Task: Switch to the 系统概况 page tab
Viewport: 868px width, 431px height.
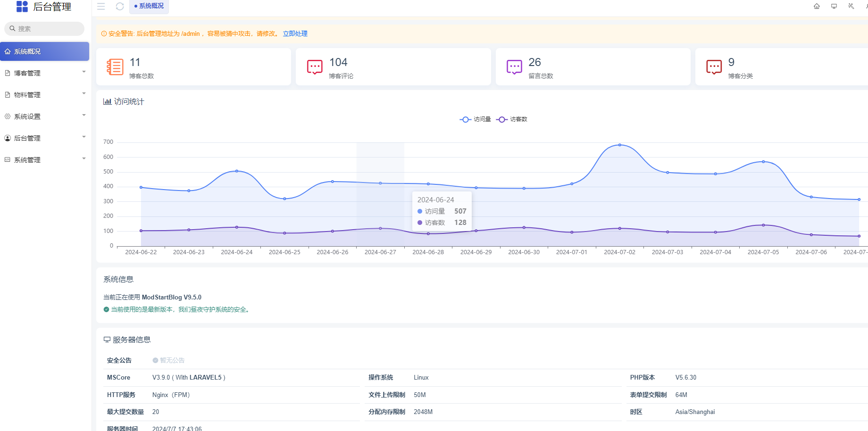Action: (x=149, y=6)
